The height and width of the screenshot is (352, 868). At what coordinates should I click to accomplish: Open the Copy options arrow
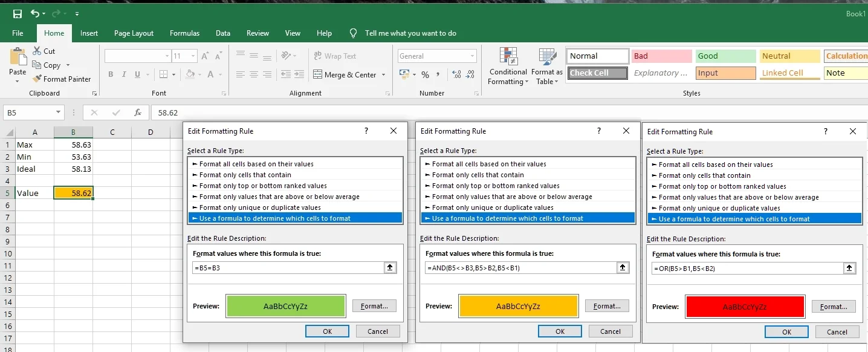point(68,65)
